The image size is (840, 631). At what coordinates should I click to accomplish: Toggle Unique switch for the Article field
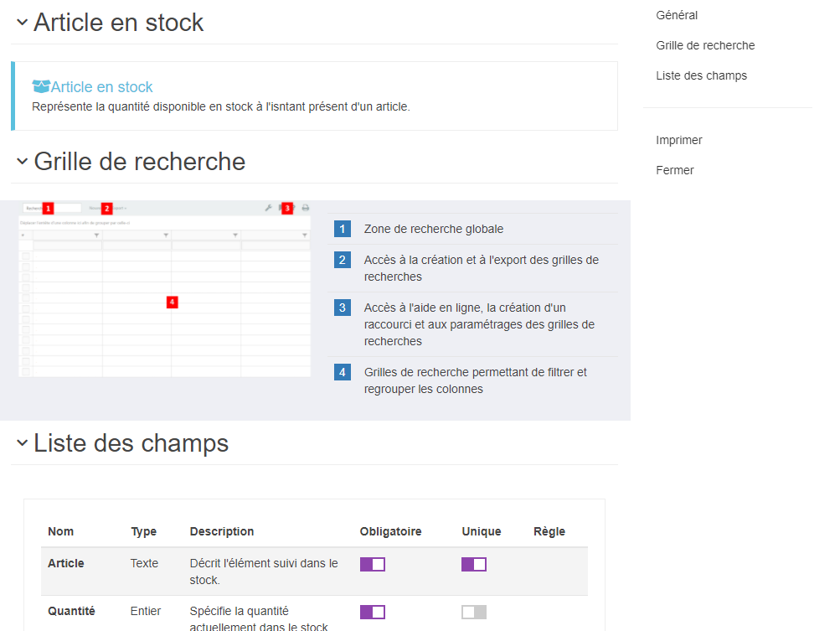[x=473, y=564]
